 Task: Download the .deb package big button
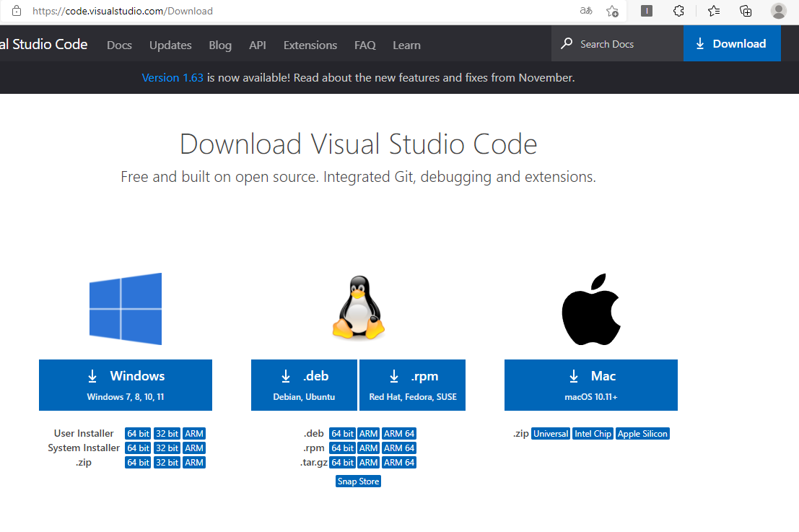(304, 385)
